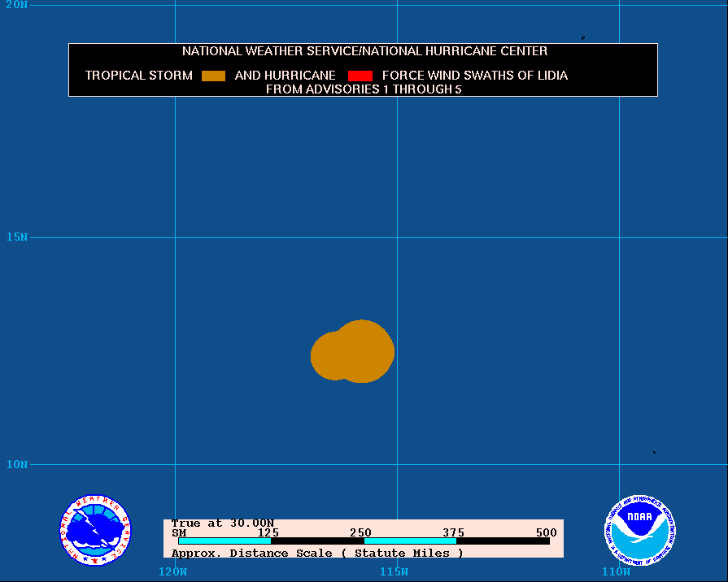Select the red hurricane legend swatch
This screenshot has width=728, height=582.
coord(360,76)
